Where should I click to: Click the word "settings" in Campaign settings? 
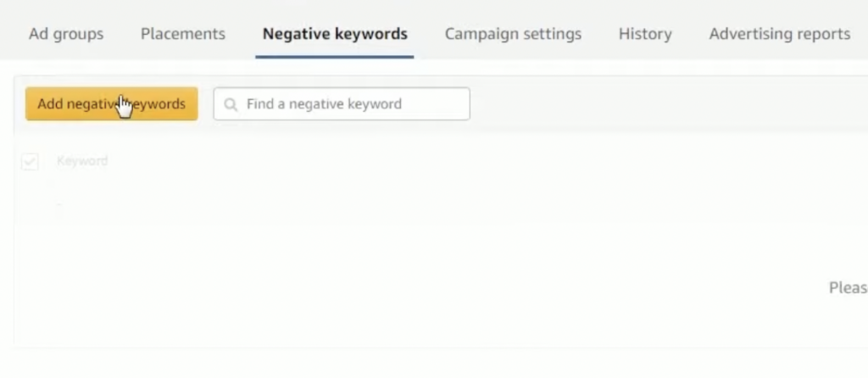tap(550, 34)
